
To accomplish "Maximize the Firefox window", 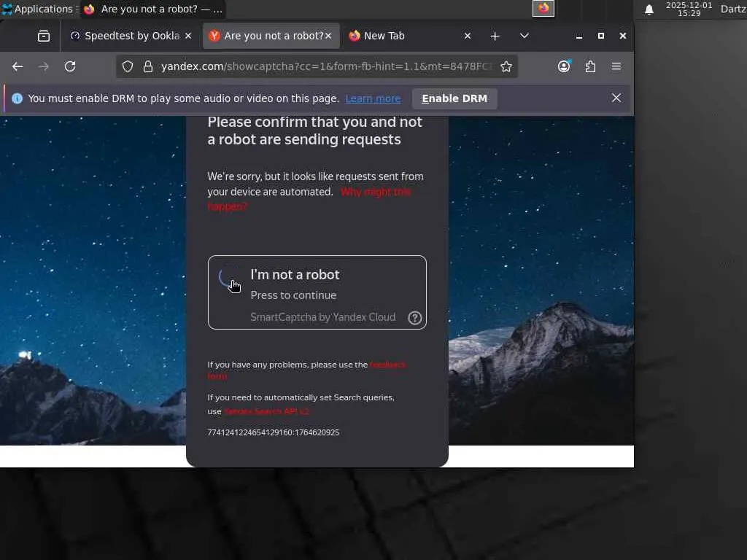I will [x=601, y=36].
